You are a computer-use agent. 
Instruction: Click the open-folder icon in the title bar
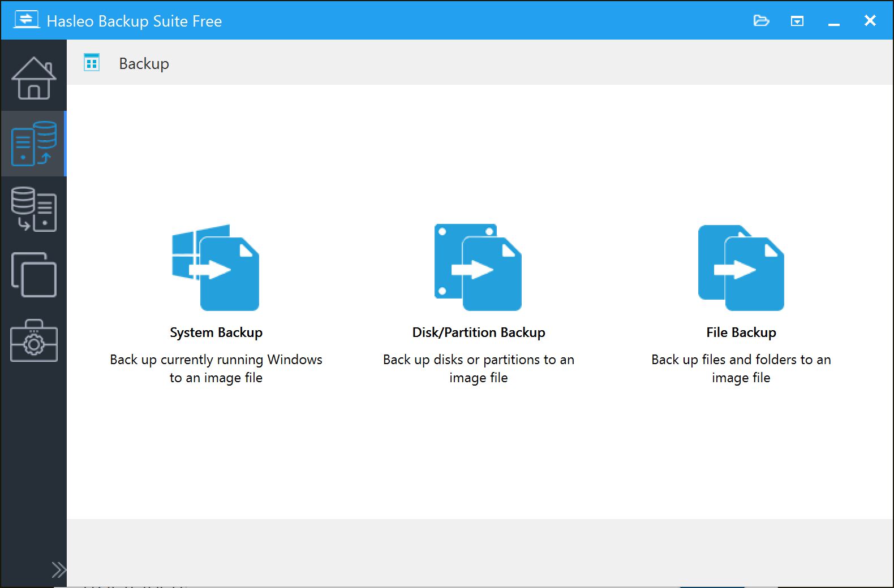[761, 21]
